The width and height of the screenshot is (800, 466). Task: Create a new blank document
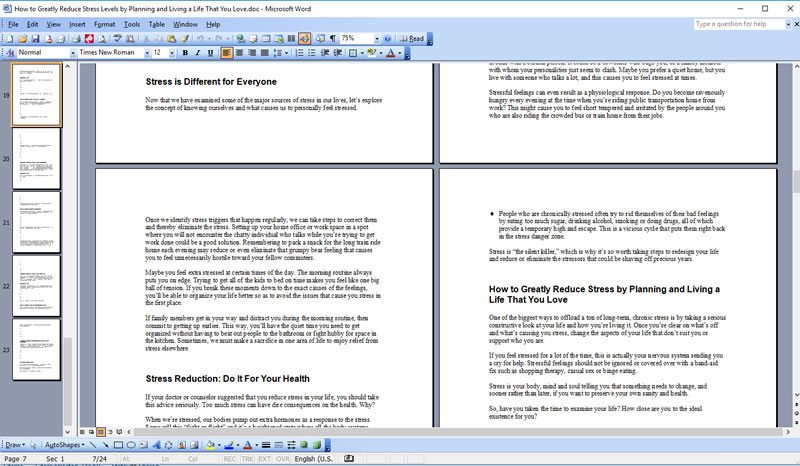(x=9, y=39)
